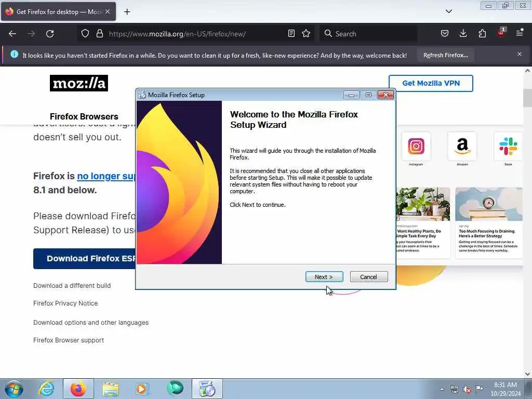Click the page scrollbar up arrow

pos(527,71)
